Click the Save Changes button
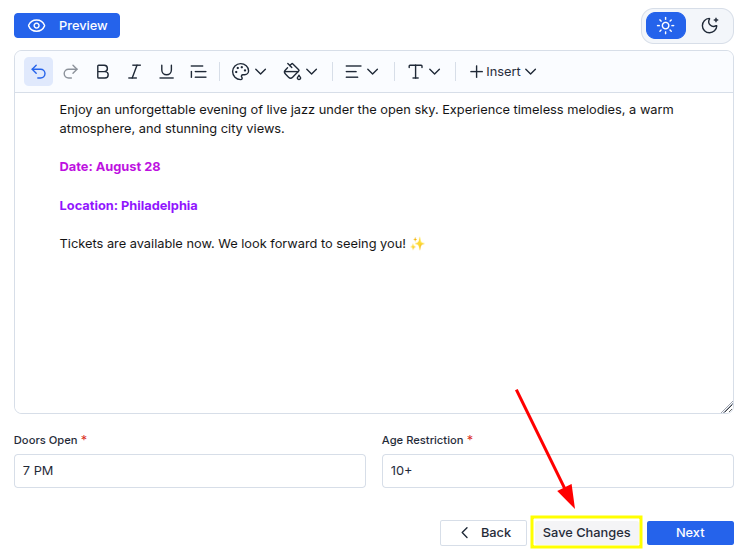The width and height of the screenshot is (750, 560). coord(586,532)
